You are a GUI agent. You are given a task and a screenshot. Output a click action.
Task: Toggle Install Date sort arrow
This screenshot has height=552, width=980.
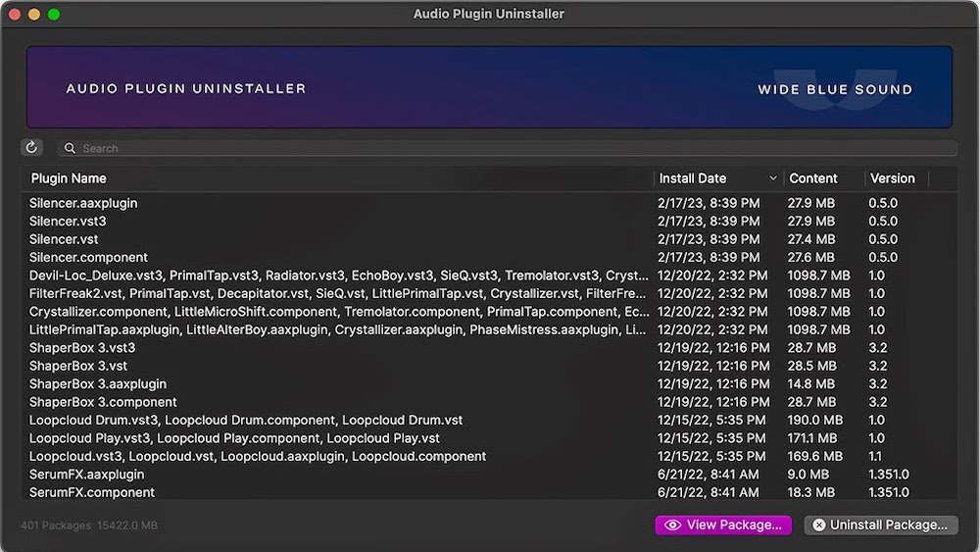tap(772, 178)
